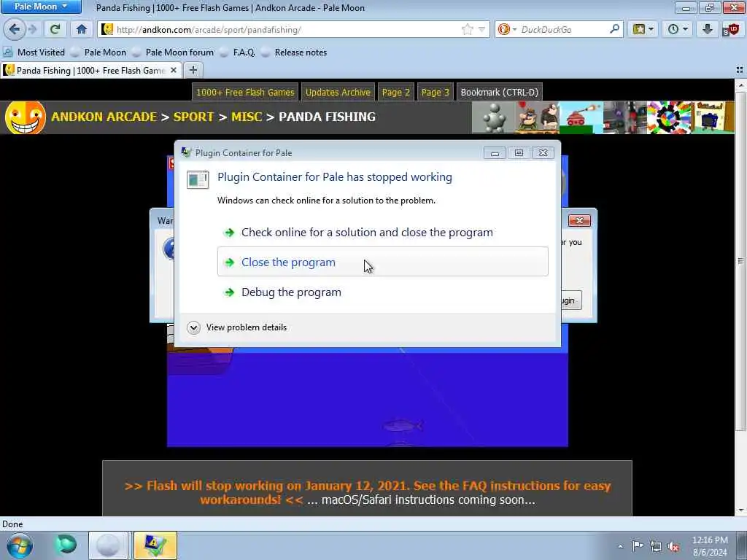Expand View problem details
The width and height of the screenshot is (747, 560).
tap(237, 327)
